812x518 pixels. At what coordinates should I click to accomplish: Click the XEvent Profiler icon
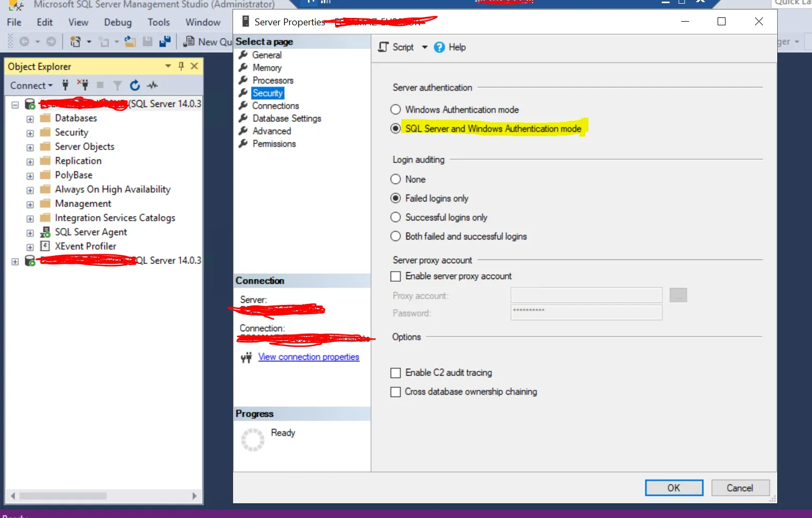pos(45,246)
